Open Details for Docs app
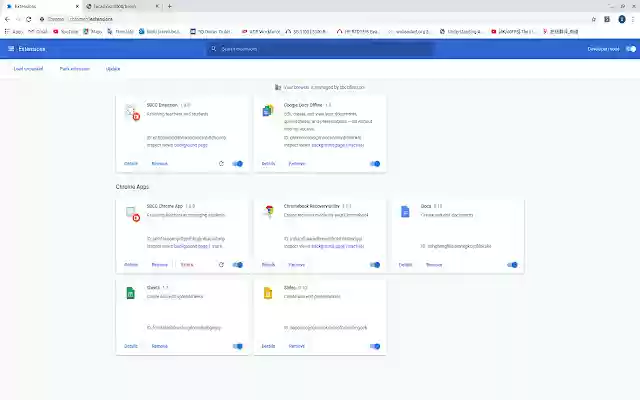Image resolution: width=640 pixels, height=400 pixels. point(405,265)
